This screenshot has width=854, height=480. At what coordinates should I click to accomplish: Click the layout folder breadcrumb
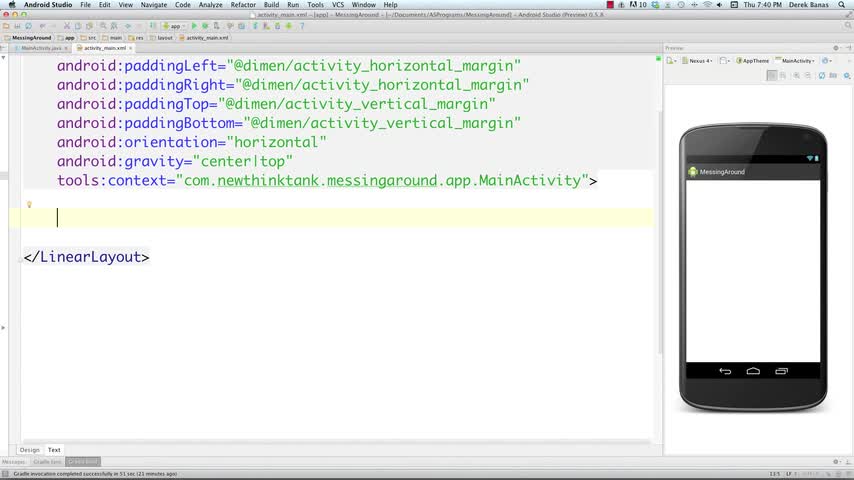coord(161,38)
